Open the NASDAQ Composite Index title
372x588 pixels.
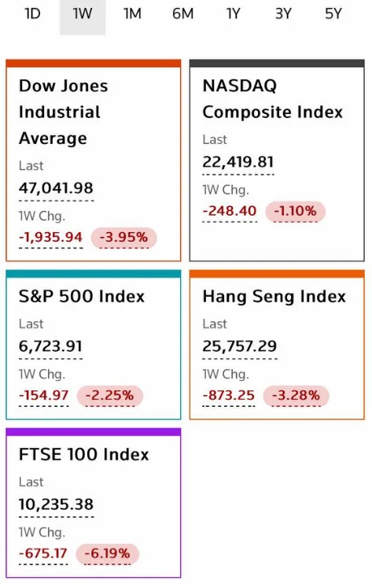273,99
